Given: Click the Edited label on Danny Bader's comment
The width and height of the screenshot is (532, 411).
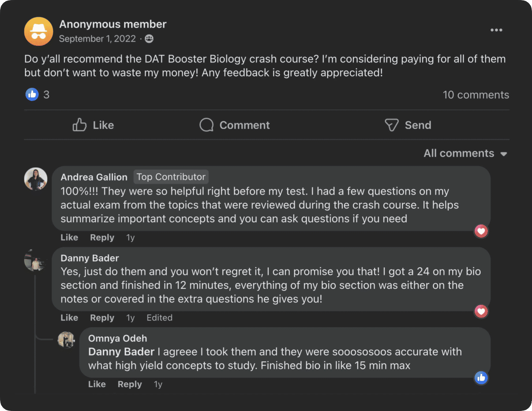Looking at the screenshot, I should point(159,318).
